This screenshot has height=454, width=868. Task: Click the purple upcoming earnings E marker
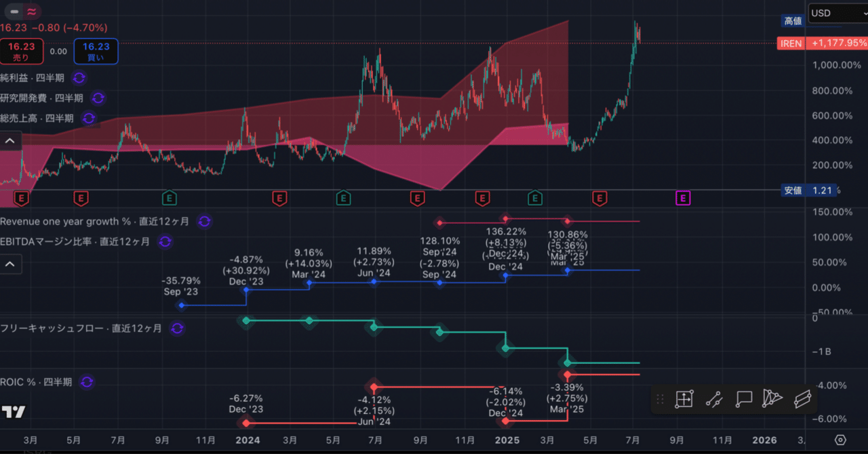(x=683, y=198)
